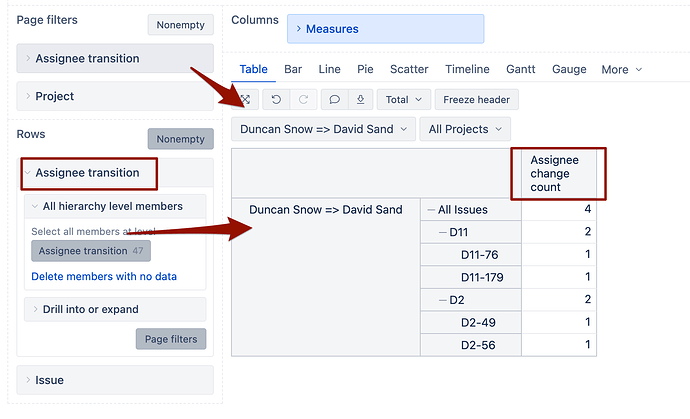Collapse the D11 project row

click(x=442, y=232)
